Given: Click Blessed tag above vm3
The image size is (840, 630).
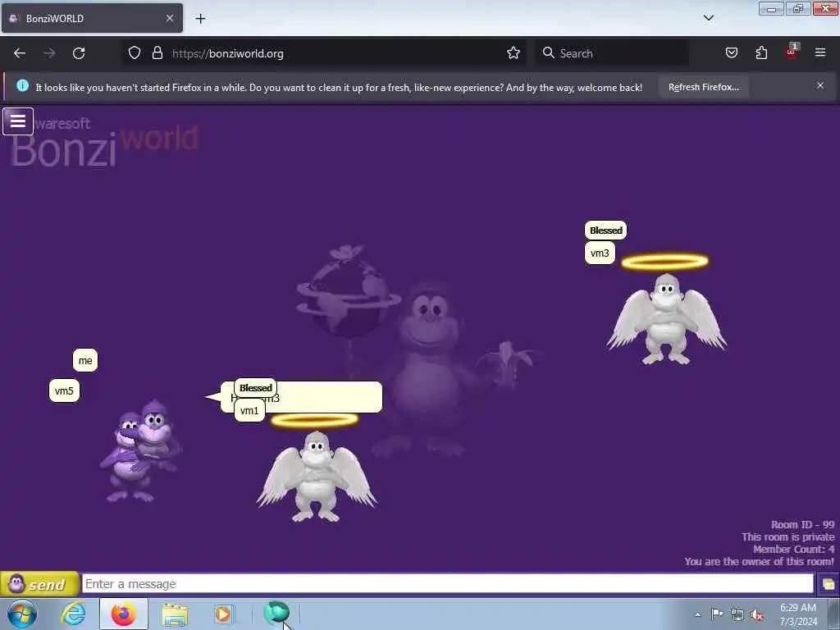Looking at the screenshot, I should pyautogui.click(x=606, y=231).
